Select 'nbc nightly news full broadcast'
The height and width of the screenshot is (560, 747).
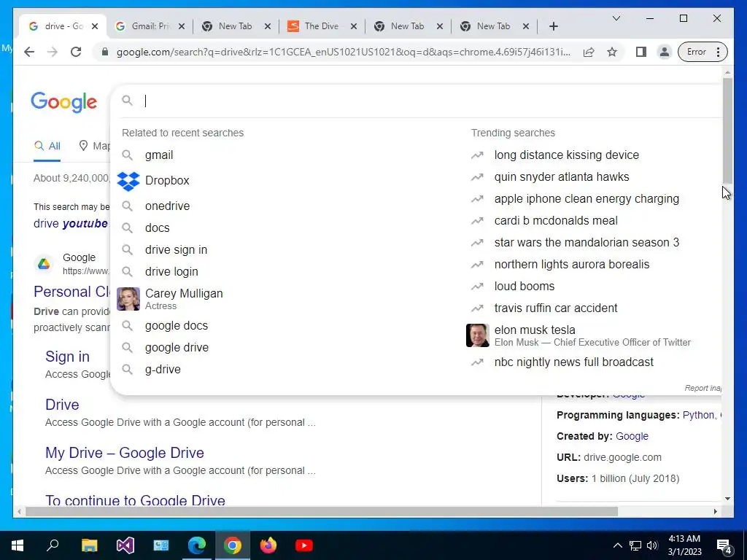573,362
